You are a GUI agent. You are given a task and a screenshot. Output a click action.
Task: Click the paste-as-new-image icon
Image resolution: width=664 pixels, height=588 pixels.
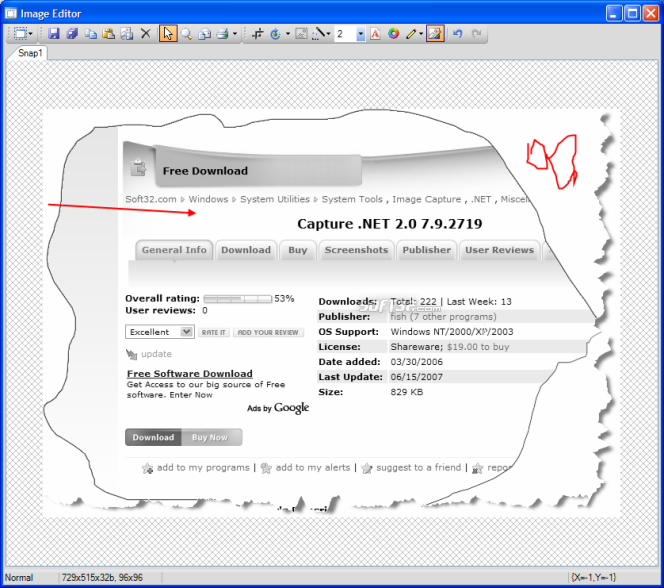pos(127,33)
